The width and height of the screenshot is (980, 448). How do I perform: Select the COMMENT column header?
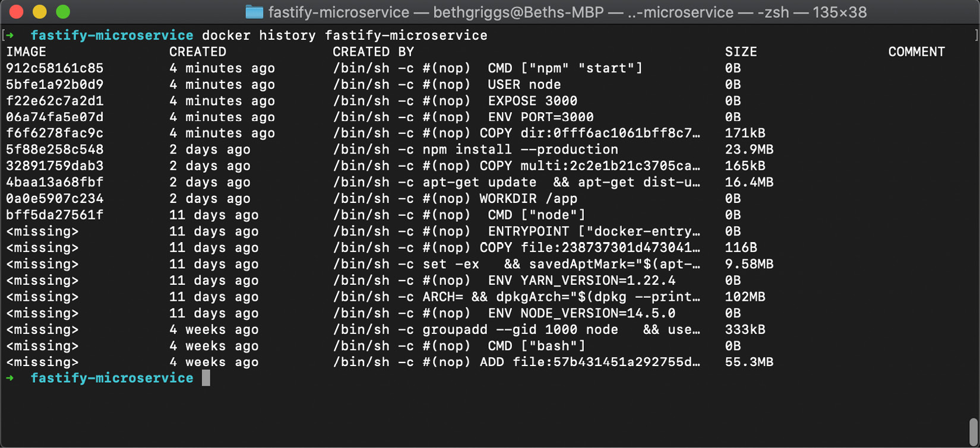tap(917, 52)
